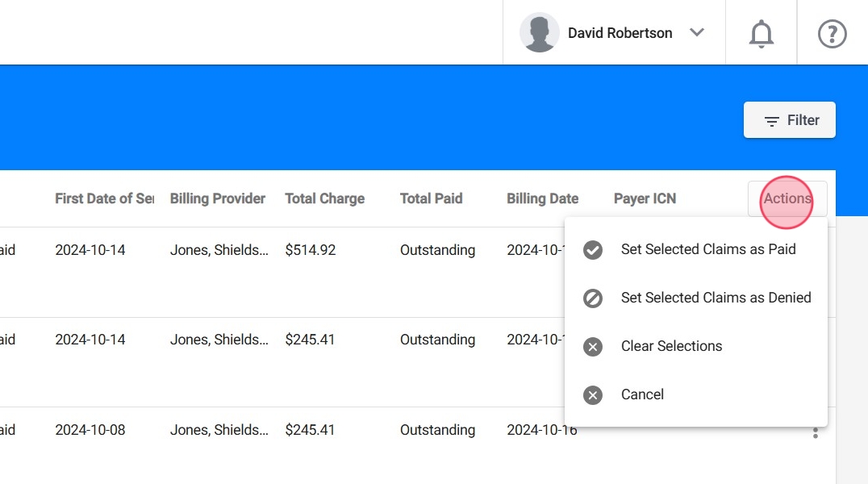Choose Cancel in the Actions menu
Screen dimensions: 868x484
(x=642, y=395)
